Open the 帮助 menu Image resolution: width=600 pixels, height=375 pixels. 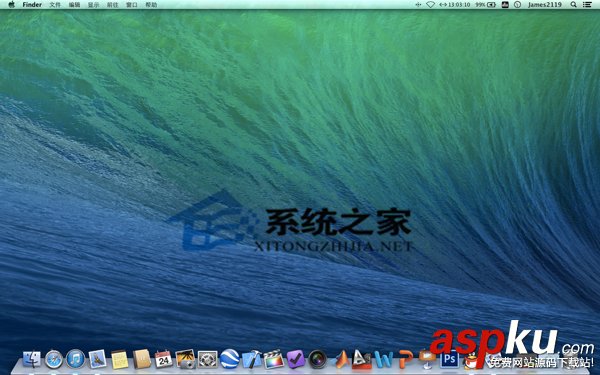click(x=151, y=5)
